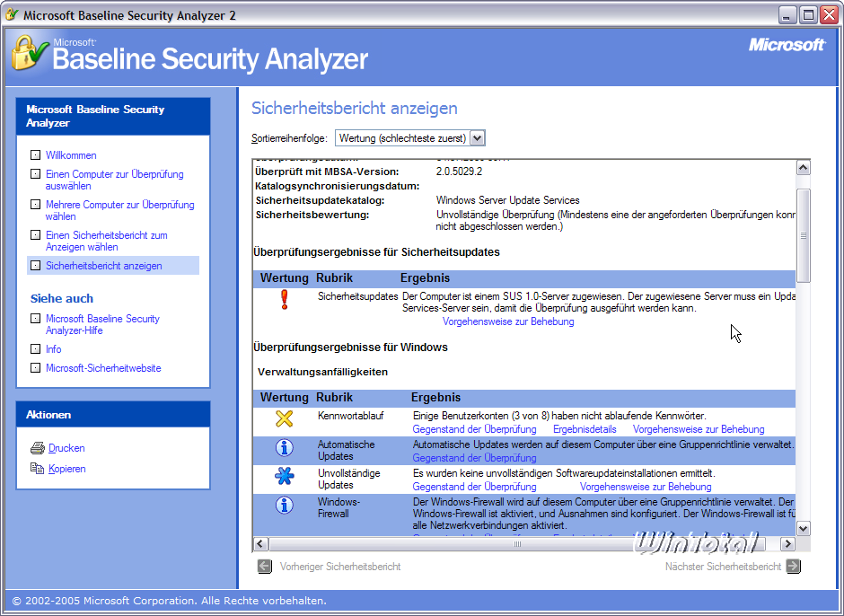The height and width of the screenshot is (616, 844).
Task: Open Microsoft Baseline Security Analyzer-Hilfe
Action: click(103, 324)
